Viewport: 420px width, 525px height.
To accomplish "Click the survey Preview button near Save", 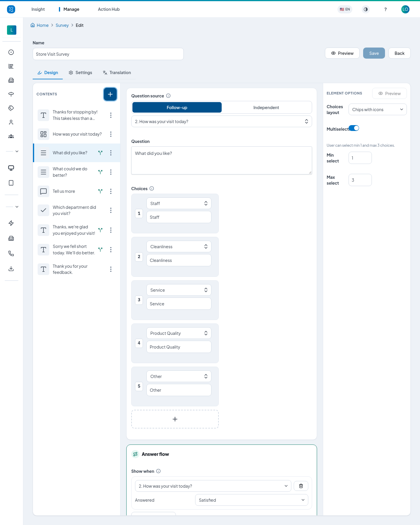I will [342, 53].
